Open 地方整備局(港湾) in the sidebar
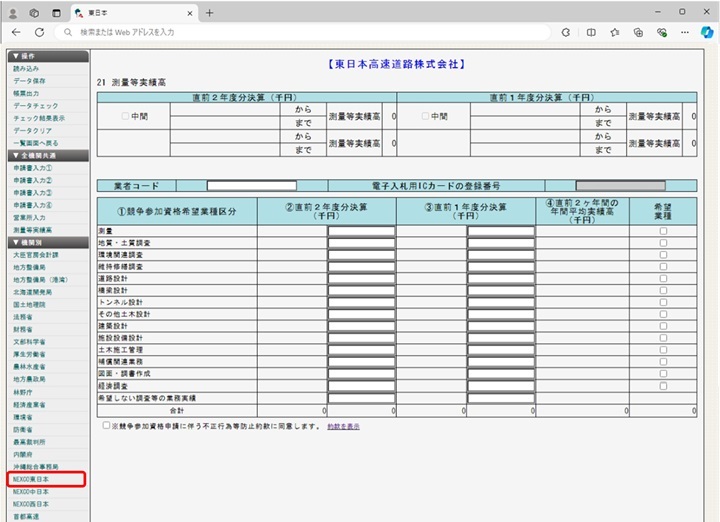This screenshot has height=522, width=720. click(x=40, y=280)
